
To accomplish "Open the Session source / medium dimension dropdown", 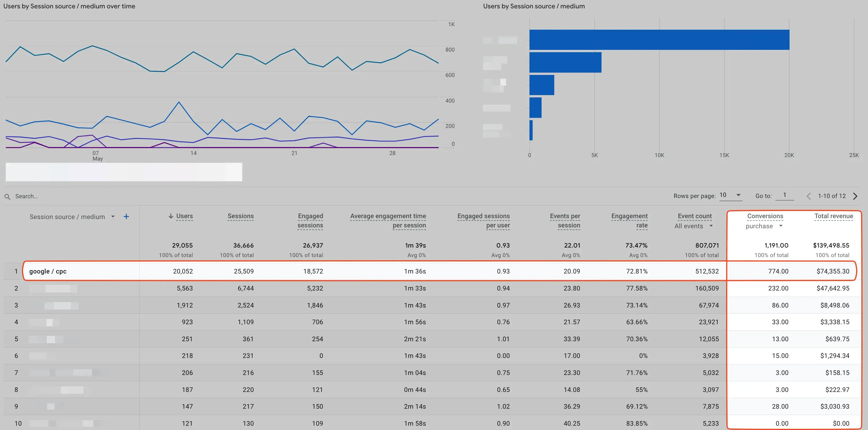I will [113, 216].
